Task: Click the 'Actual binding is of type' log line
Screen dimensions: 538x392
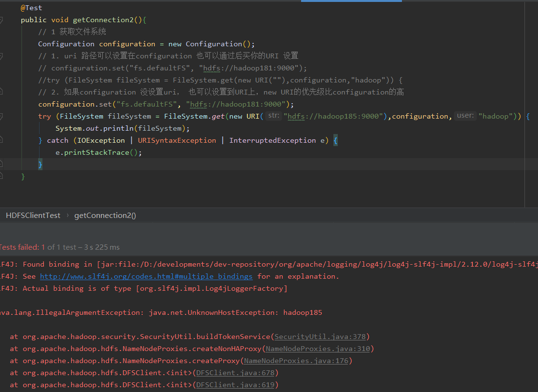Action: (143, 288)
